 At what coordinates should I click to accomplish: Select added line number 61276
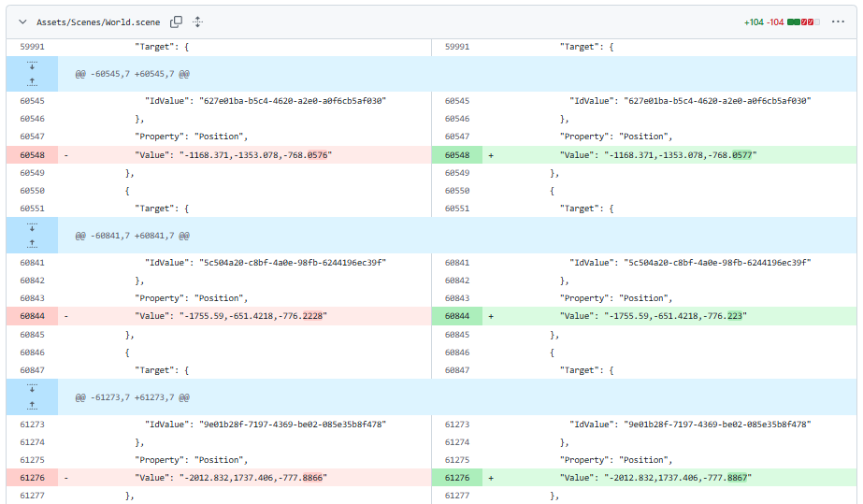click(457, 478)
